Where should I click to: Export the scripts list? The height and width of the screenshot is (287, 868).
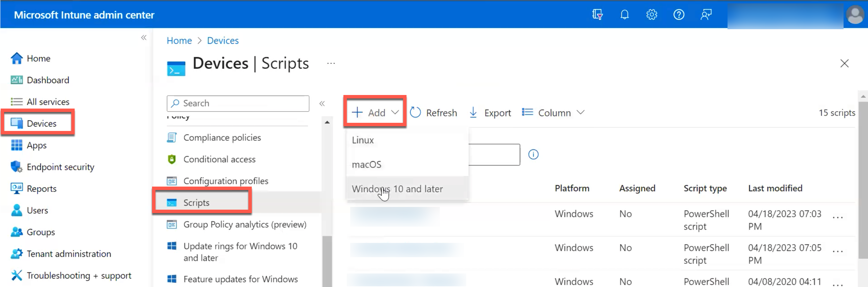coord(490,113)
